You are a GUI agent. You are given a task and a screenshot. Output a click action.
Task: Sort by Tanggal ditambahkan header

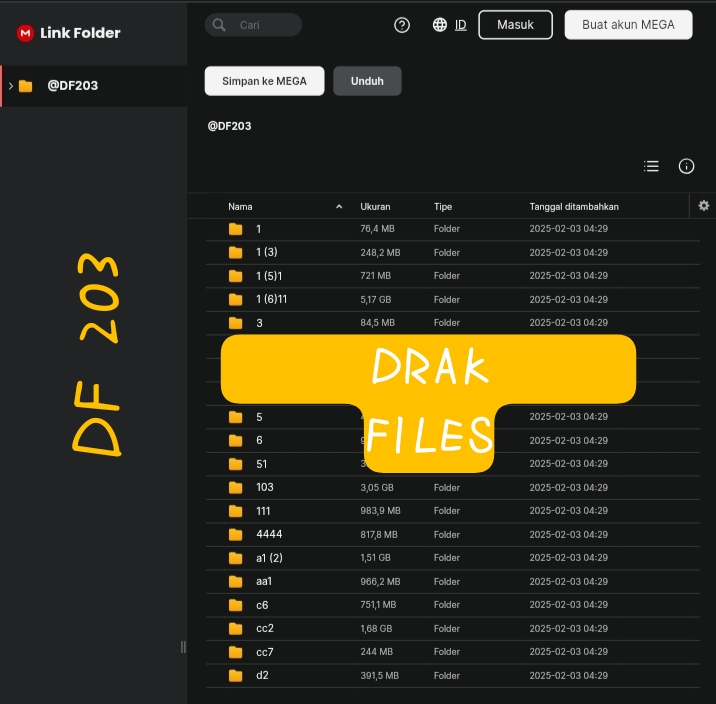574,206
